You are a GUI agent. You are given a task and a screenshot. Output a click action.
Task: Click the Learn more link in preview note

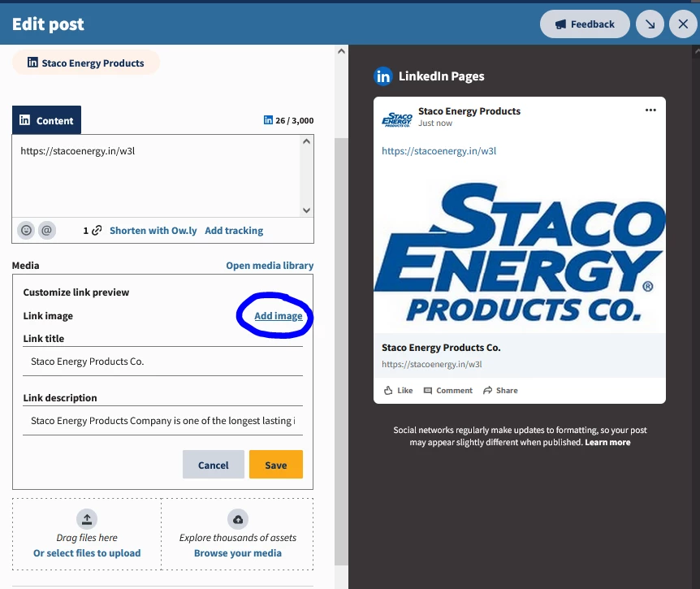pyautogui.click(x=607, y=442)
